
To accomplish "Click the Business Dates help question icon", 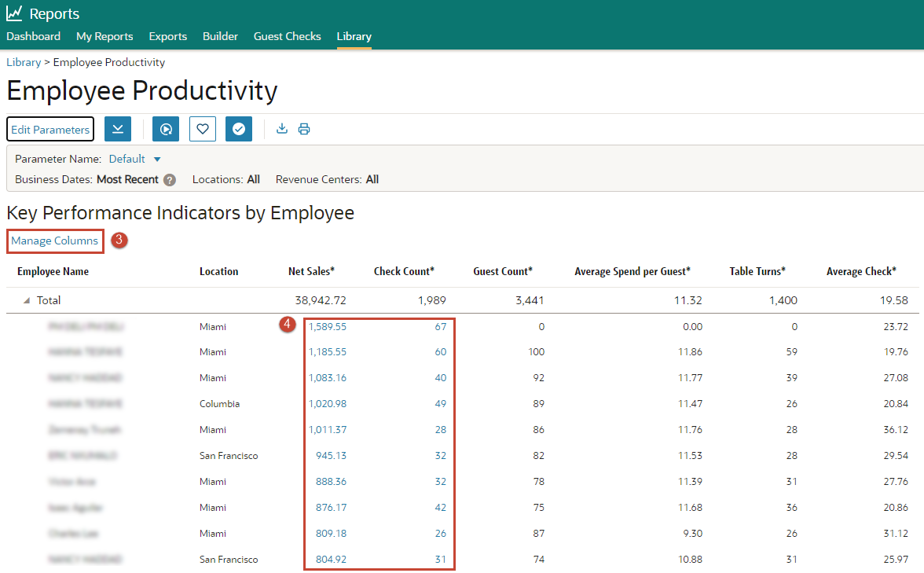I will point(170,180).
